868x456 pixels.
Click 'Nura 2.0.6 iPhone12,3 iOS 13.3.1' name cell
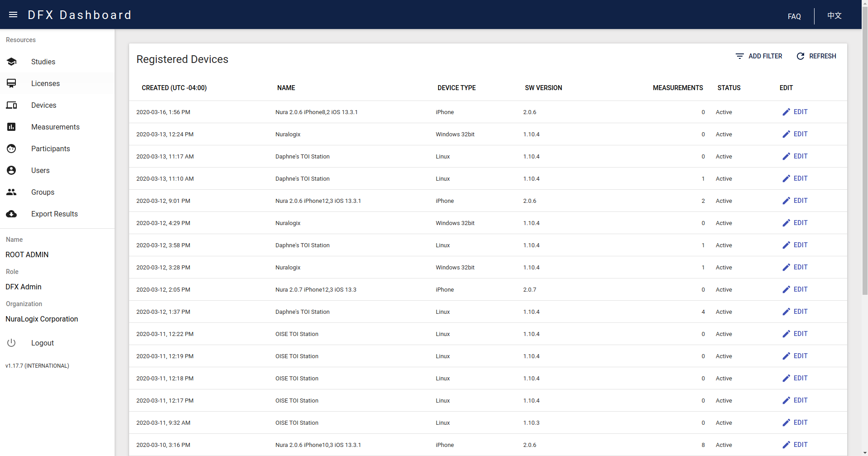point(318,201)
